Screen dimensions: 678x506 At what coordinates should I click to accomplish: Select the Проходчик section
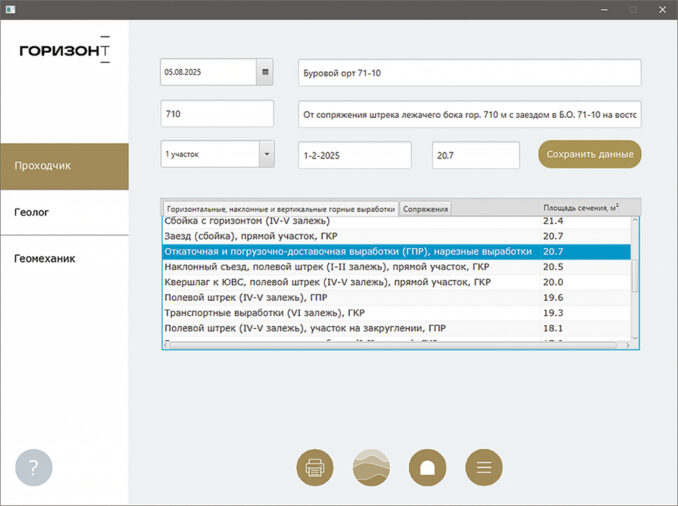tap(64, 166)
